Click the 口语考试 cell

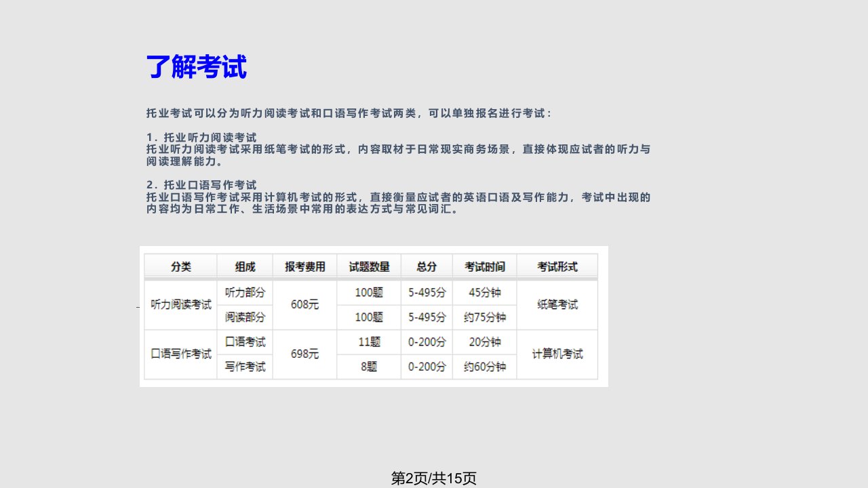245,342
